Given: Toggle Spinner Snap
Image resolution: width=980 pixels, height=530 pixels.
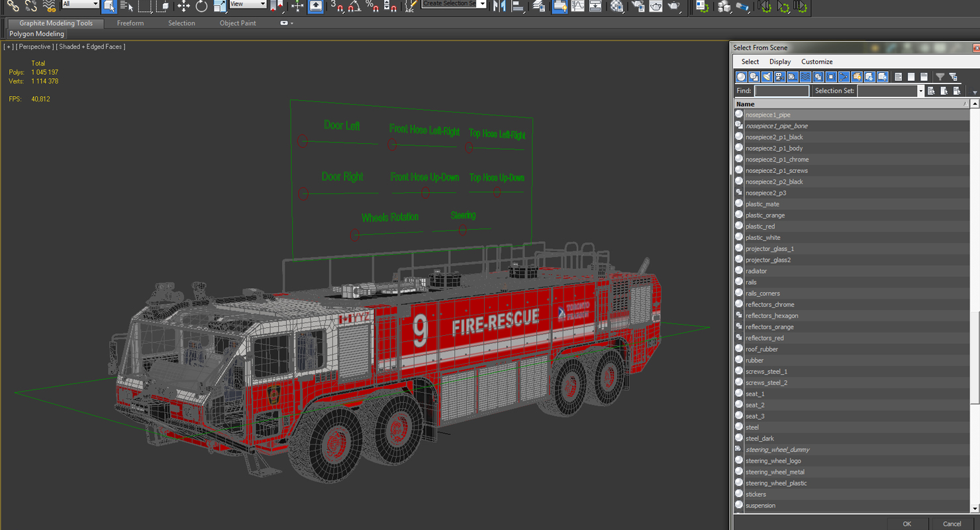Looking at the screenshot, I should [390, 6].
